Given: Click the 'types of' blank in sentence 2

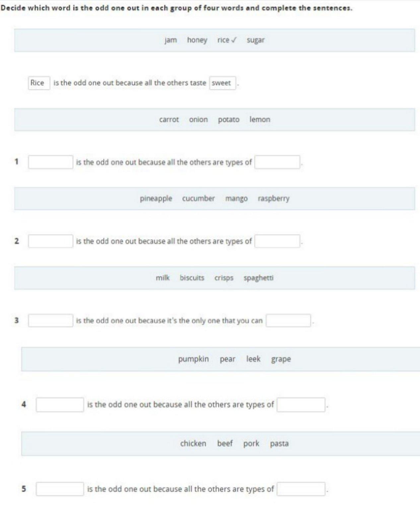Looking at the screenshot, I should tap(277, 241).
